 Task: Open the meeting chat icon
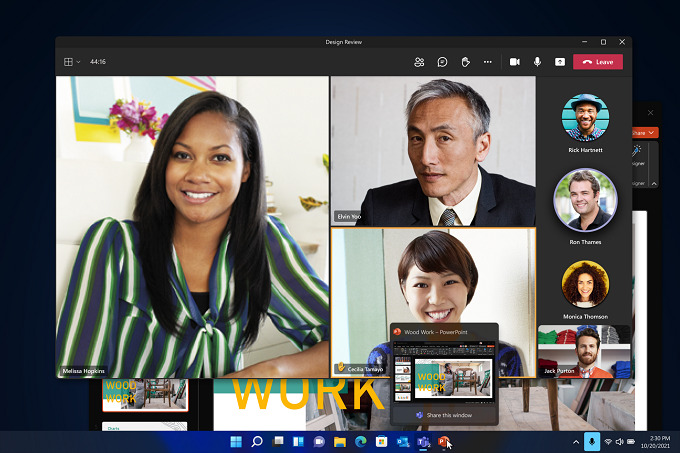coord(442,62)
